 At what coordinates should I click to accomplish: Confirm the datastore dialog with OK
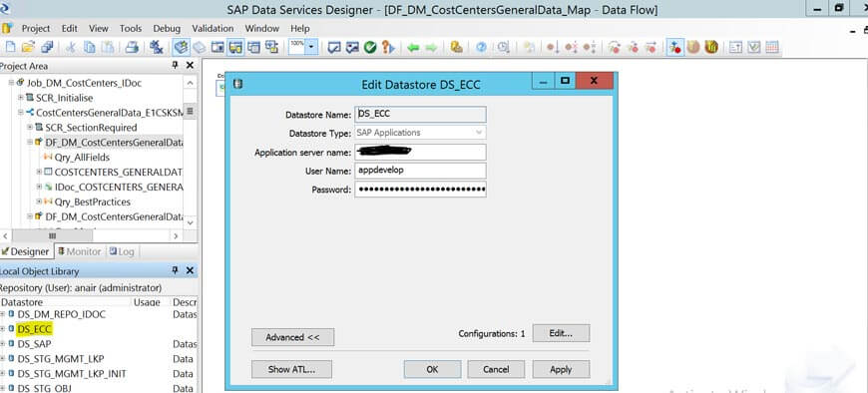(432, 369)
